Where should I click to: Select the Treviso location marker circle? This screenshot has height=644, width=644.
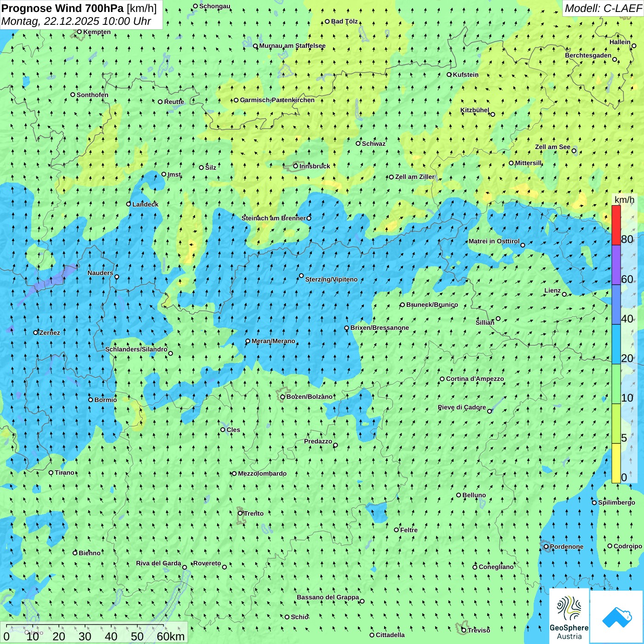coord(464,630)
